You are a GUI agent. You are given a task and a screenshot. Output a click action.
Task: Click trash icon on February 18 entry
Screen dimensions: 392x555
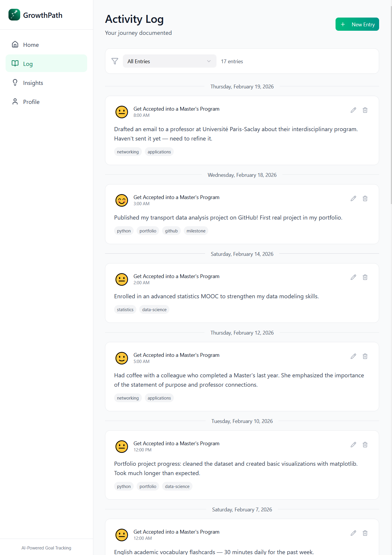[x=365, y=198]
